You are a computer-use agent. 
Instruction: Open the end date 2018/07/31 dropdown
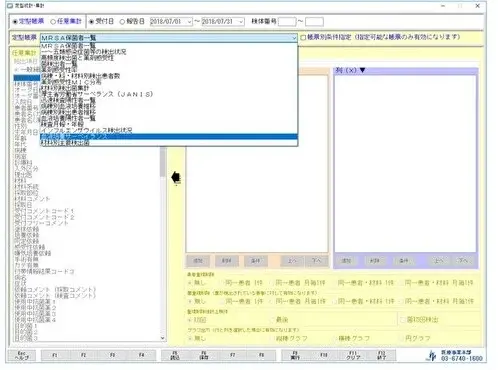241,22
